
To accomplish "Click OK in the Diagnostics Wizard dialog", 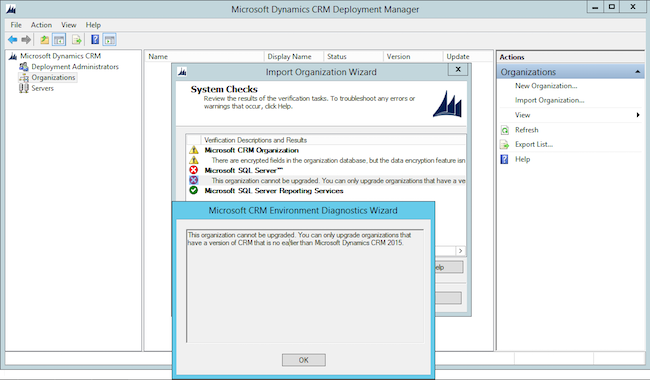I will (304, 360).
